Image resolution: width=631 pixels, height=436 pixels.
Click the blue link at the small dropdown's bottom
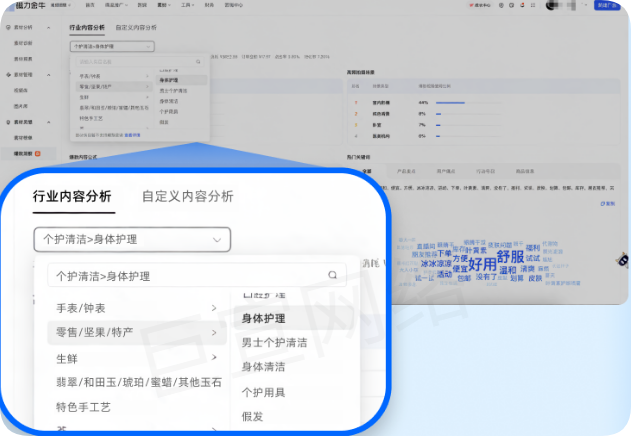tap(132, 135)
